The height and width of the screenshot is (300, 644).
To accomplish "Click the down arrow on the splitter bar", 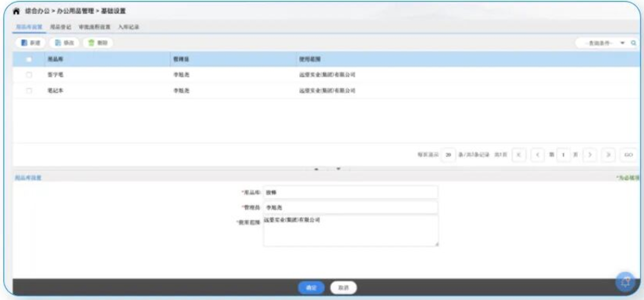I will point(339,169).
